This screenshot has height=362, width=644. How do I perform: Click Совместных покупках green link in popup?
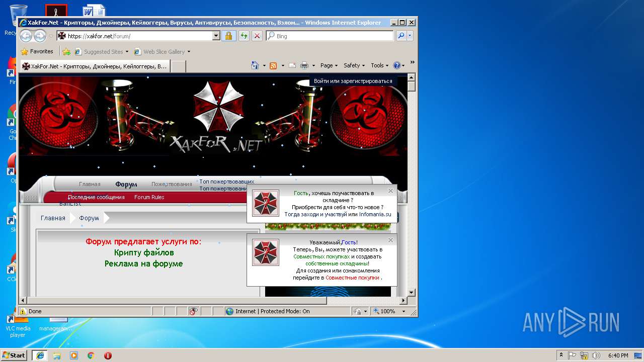(321, 256)
